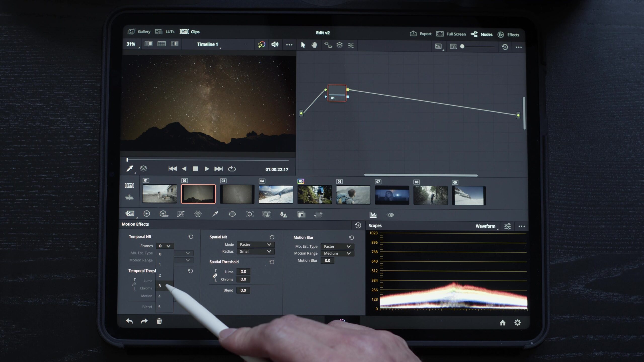
Task: Select clip 04 snowy mountain thumbnail
Action: point(276,194)
